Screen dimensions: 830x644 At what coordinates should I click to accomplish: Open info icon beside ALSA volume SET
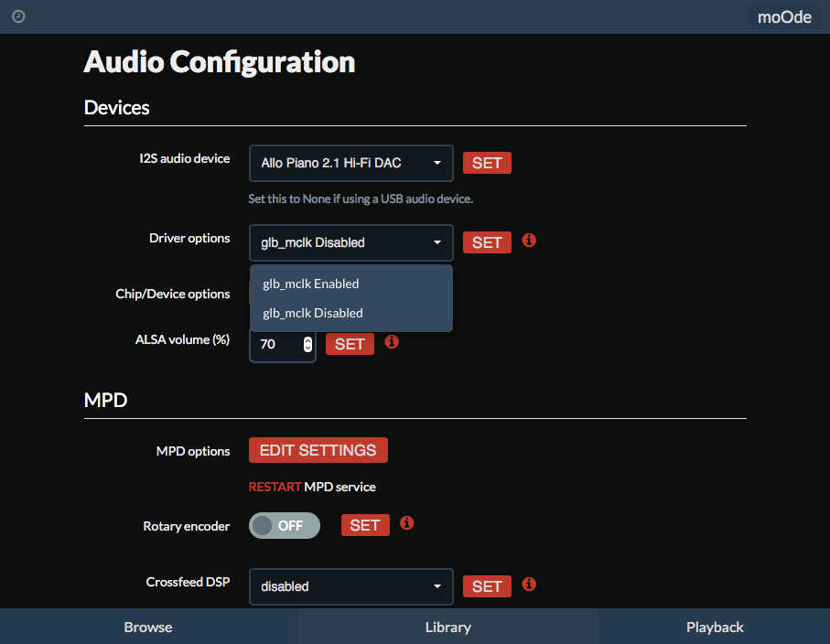click(392, 342)
